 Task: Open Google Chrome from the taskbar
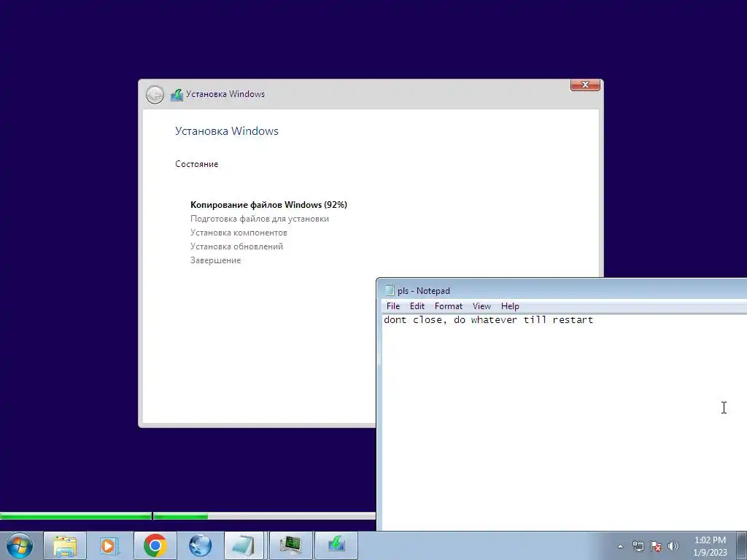click(155, 545)
